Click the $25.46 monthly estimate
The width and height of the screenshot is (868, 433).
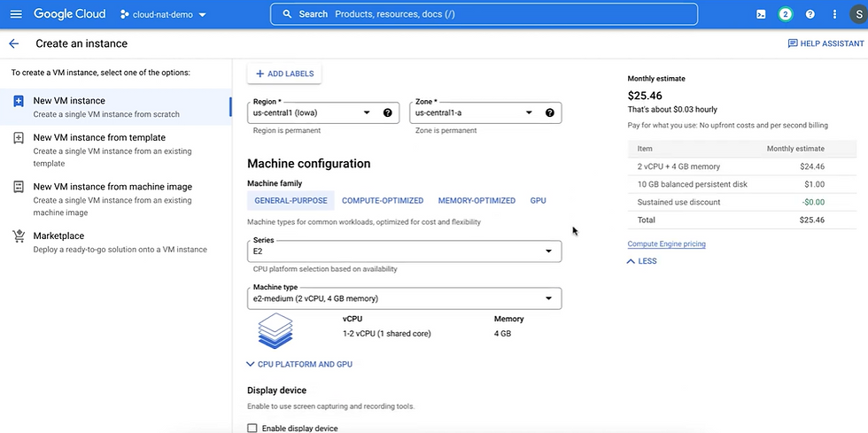click(645, 96)
